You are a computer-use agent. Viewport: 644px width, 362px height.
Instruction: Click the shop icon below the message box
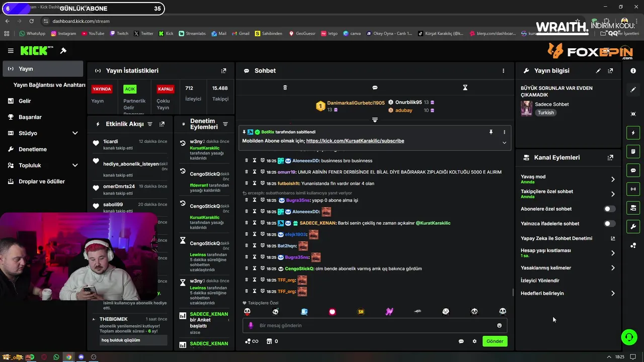tap(269, 341)
